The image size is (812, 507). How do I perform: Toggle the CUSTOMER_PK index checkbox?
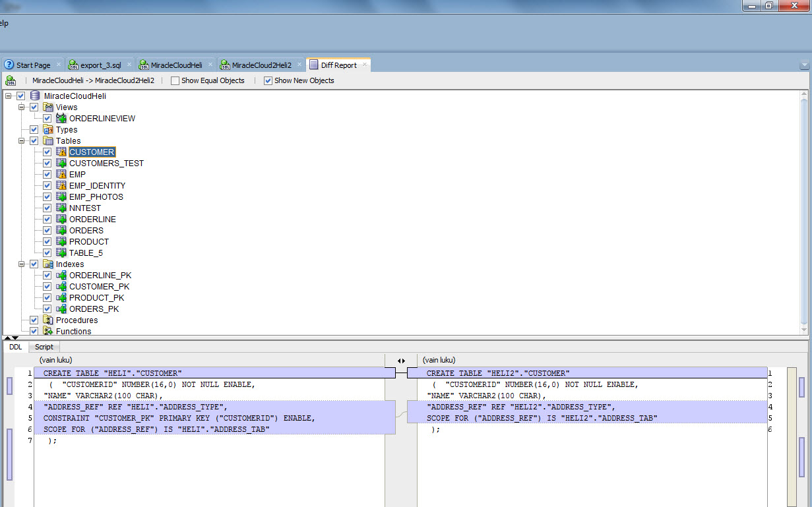[x=47, y=287]
